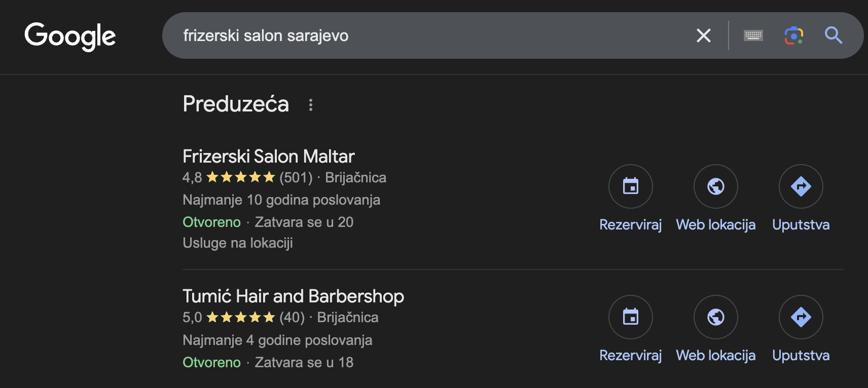868x388 pixels.
Task: Click the Web lokacija globe icon for Tumić Barbershop
Action: point(716,317)
